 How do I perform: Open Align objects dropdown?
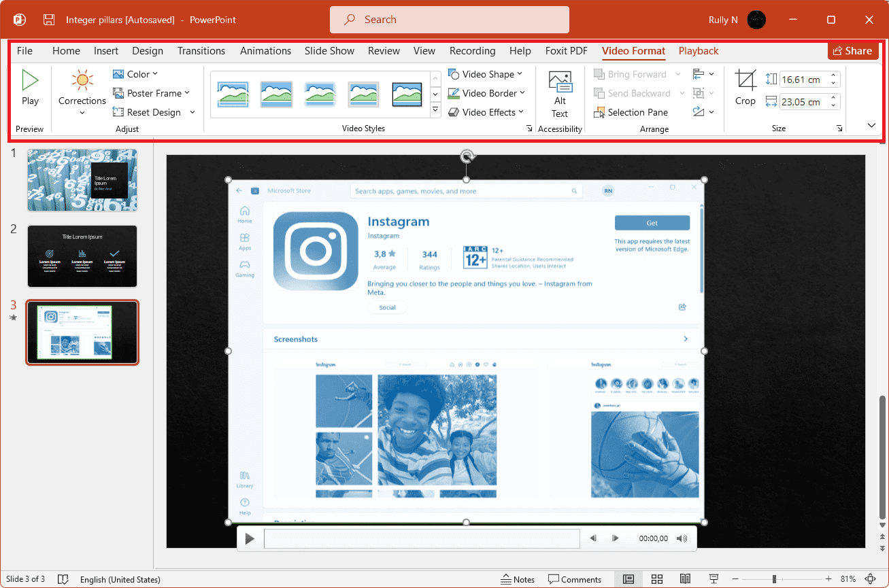(x=703, y=74)
